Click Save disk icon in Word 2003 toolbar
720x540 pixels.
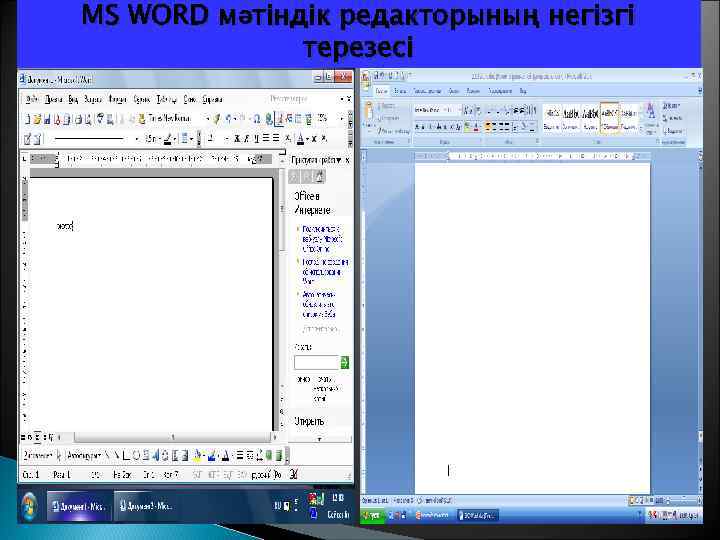tap(46, 119)
